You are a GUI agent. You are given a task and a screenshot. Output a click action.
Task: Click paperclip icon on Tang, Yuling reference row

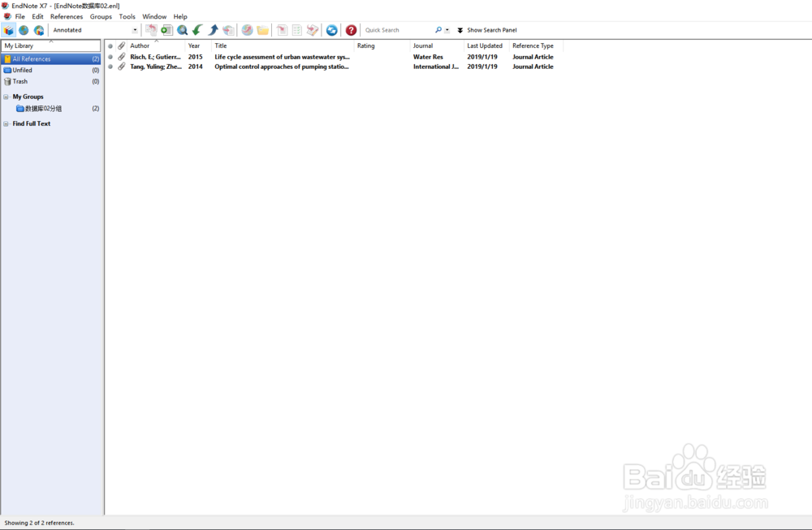[121, 67]
